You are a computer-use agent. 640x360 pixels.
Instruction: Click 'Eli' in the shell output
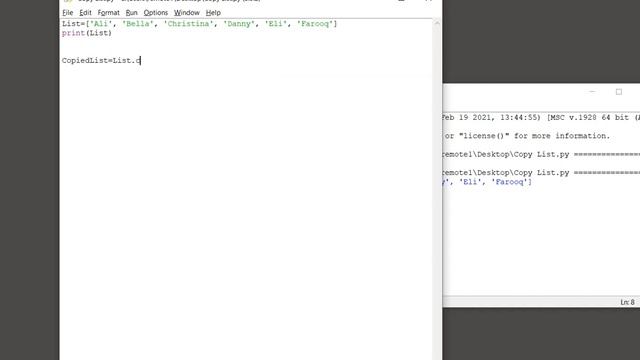[470, 182]
